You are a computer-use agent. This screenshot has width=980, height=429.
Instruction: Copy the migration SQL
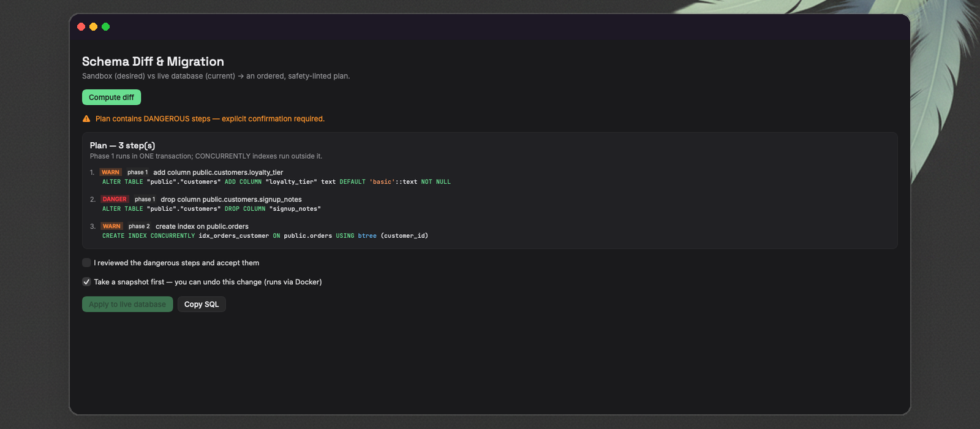tap(202, 305)
